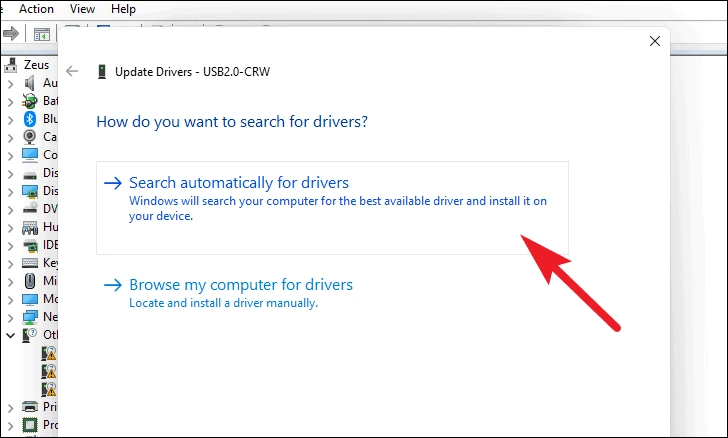Click the Batteries category icon
Viewport: 728px width, 438px height.
[x=30, y=101]
